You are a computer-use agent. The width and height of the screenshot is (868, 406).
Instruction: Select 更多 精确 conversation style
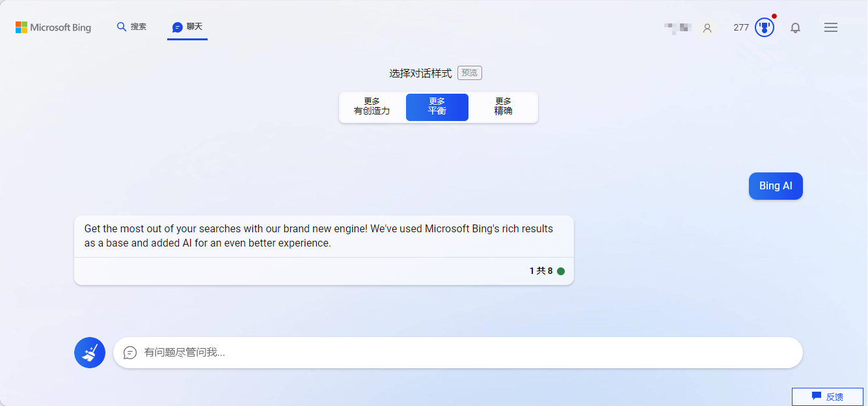(x=503, y=107)
